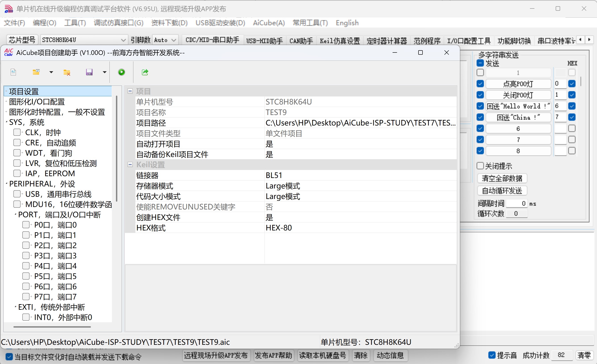This screenshot has width=597, height=364.
Task: Open the AiCube(A) menu
Action: coord(269,23)
